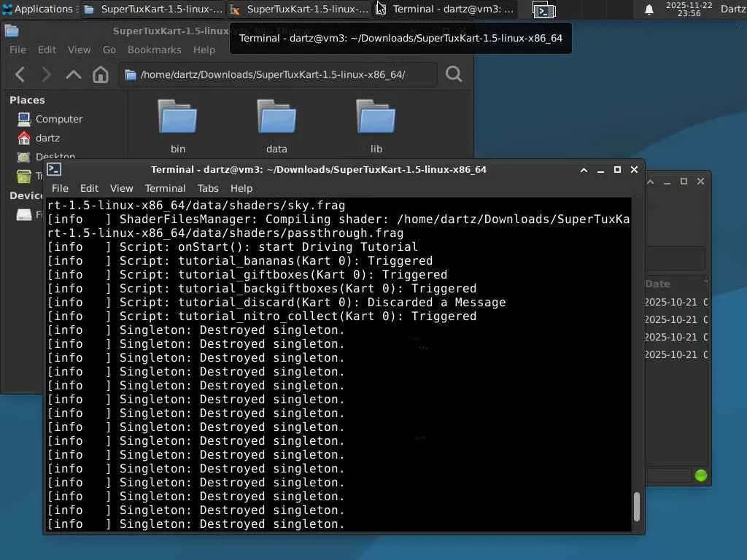The height and width of the screenshot is (560, 747).
Task: Activate Terminal taskbar button in top panel
Action: point(445,9)
